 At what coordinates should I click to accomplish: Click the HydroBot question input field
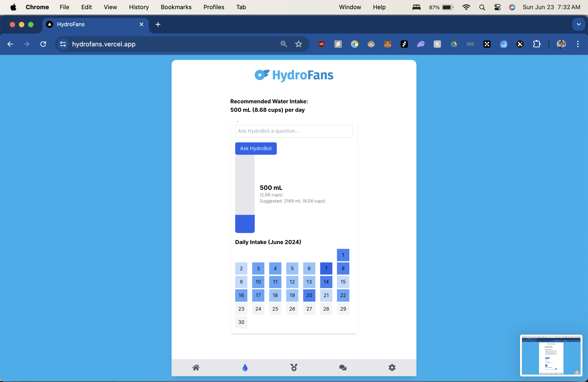[294, 131]
